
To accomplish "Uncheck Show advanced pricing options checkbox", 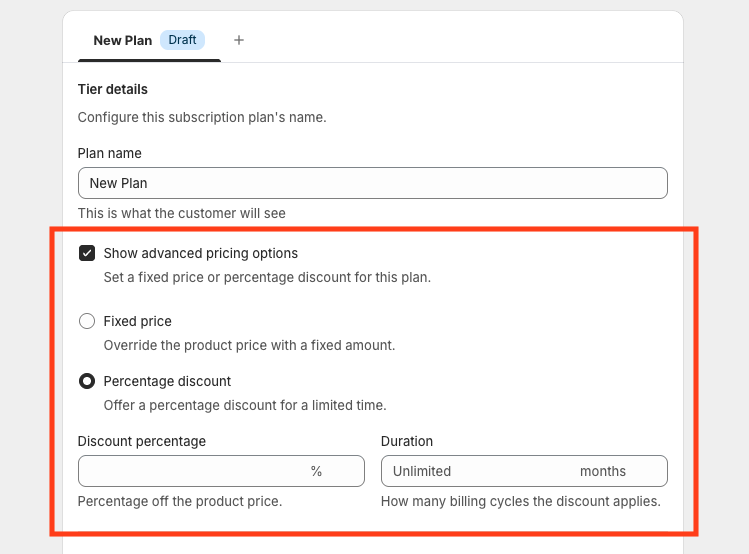I will [x=87, y=253].
